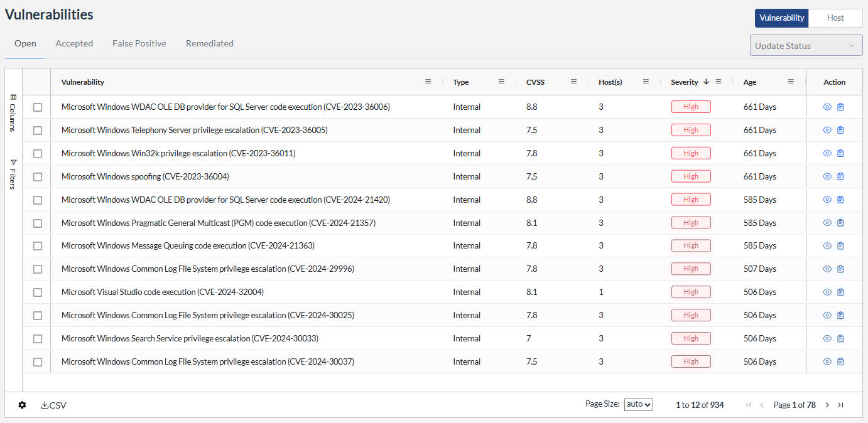This screenshot has height=423, width=868.
Task: Check the Windows spoofing CVE-2023-36004 row
Action: 38,177
